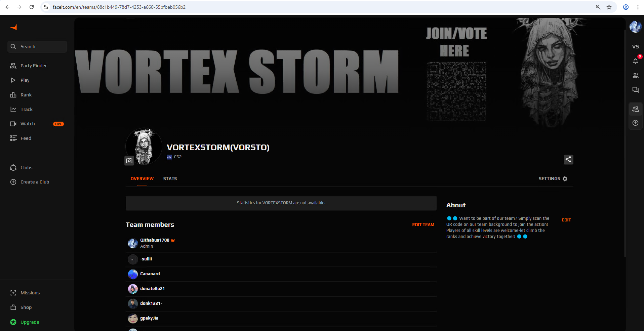Click the FACEIT orange logo
This screenshot has height=331, width=644.
click(x=13, y=27)
